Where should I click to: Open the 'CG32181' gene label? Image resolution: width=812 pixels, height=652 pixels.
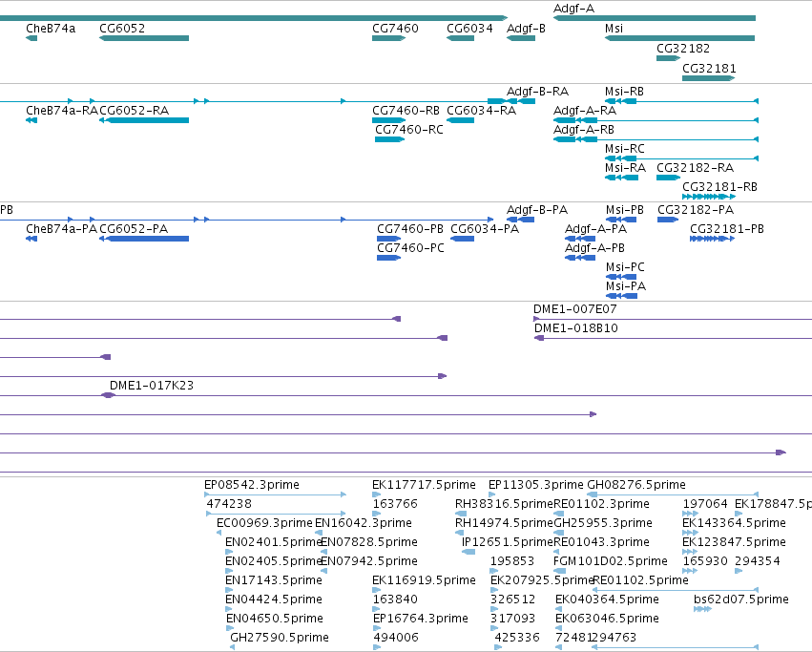(709, 69)
